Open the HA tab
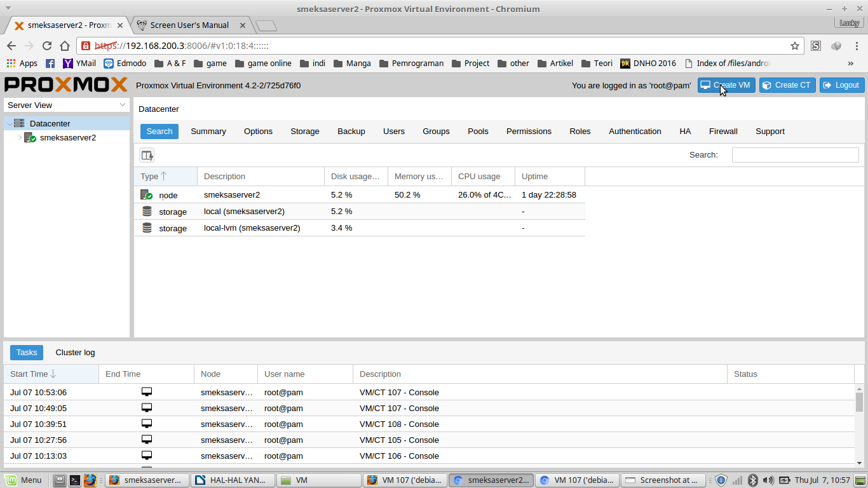 (685, 132)
